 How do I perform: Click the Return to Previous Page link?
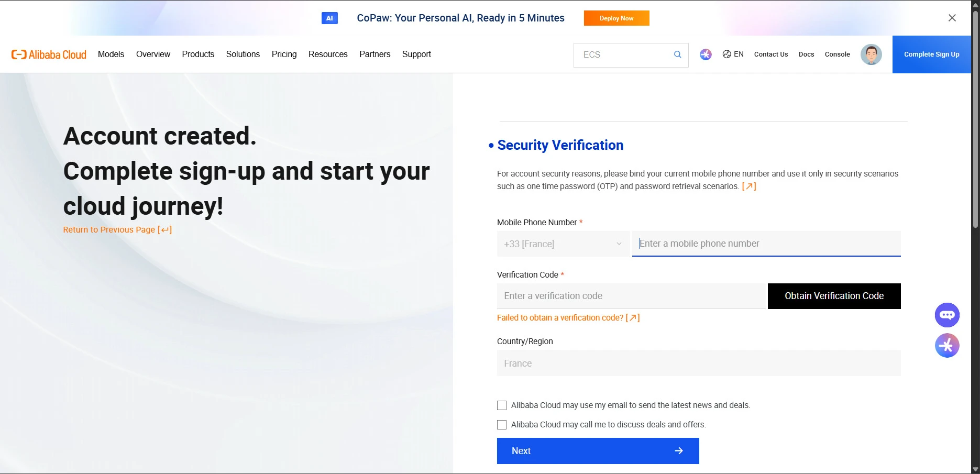[x=117, y=229]
